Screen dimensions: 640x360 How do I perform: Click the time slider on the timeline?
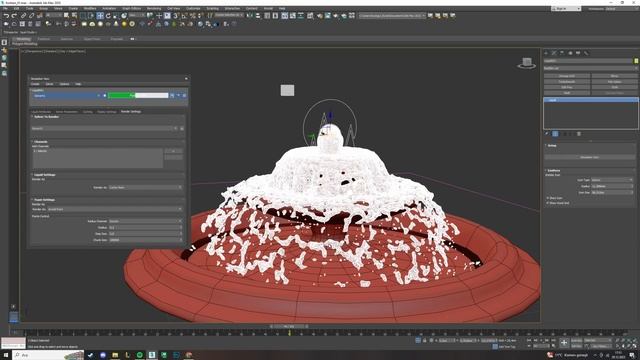(289, 326)
